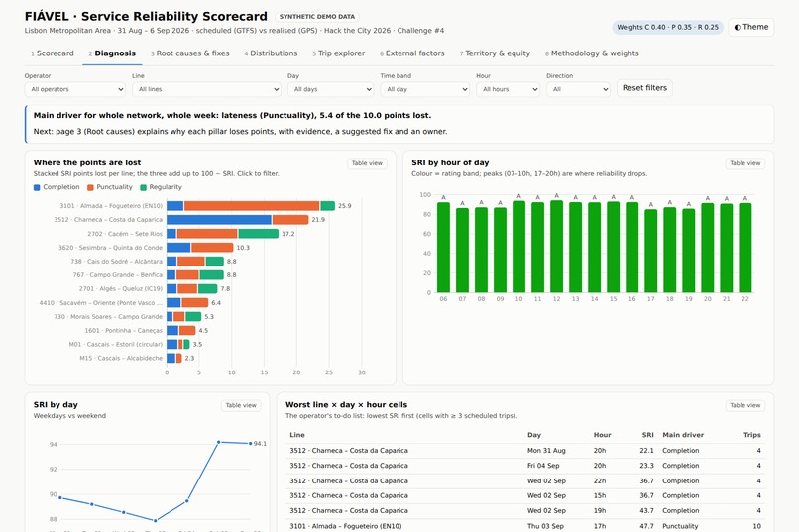This screenshot has width=799, height=532.
Task: Click the hour 06 bar in SRI chart
Action: click(443, 248)
